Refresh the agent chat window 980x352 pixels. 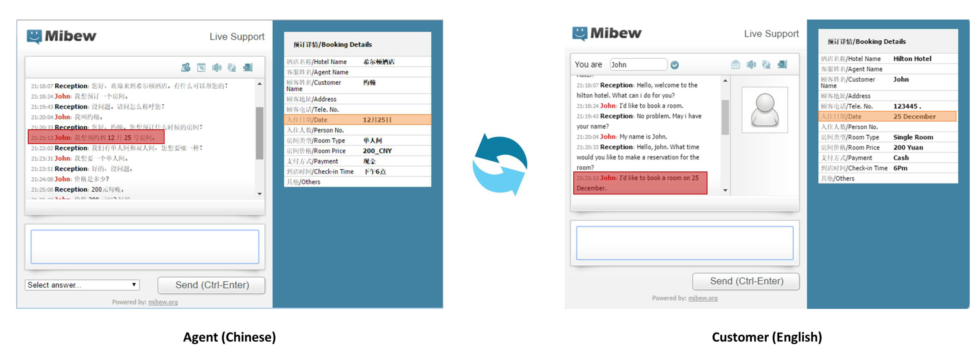coord(232,68)
